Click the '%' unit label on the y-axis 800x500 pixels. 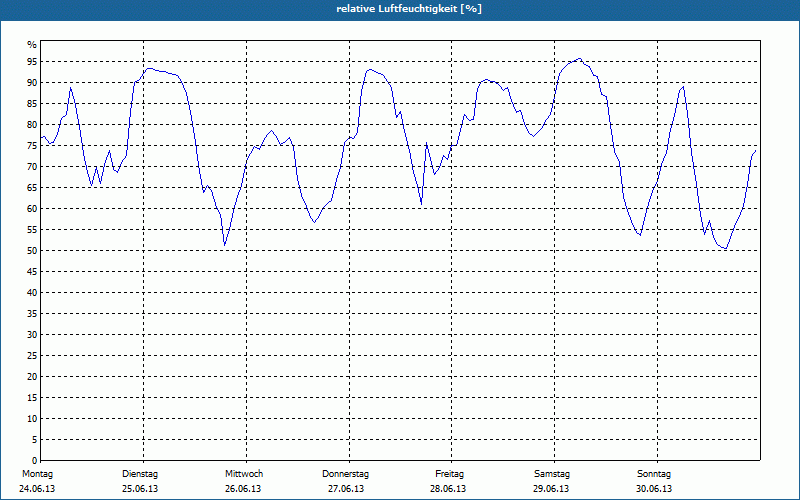coord(32,45)
